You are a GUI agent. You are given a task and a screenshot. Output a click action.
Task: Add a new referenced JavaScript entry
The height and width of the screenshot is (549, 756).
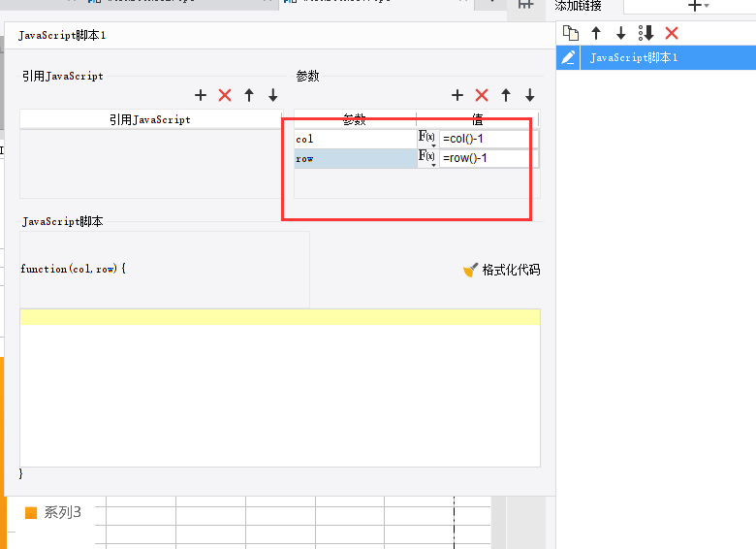pos(201,95)
